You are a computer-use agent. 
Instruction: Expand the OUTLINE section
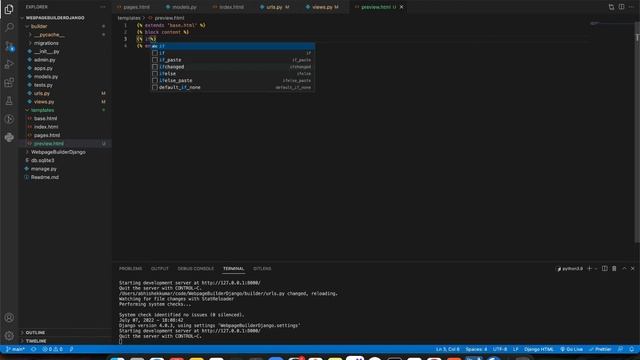pyautogui.click(x=35, y=333)
